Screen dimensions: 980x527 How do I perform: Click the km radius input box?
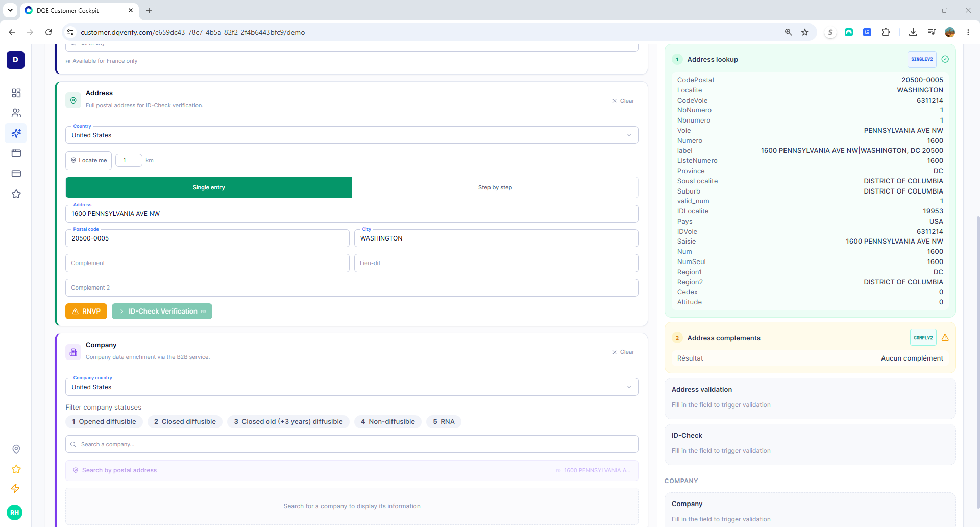[x=129, y=160]
